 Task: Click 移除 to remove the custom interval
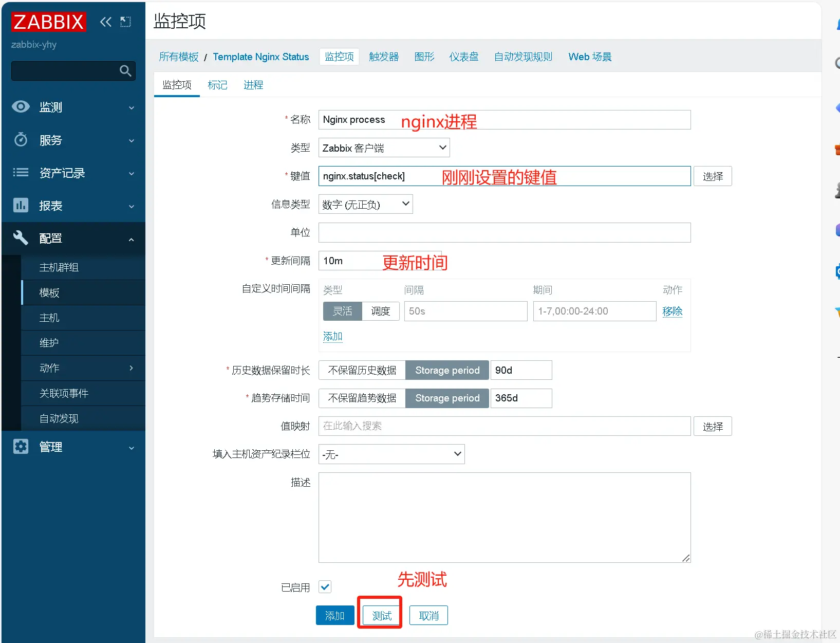(x=673, y=311)
